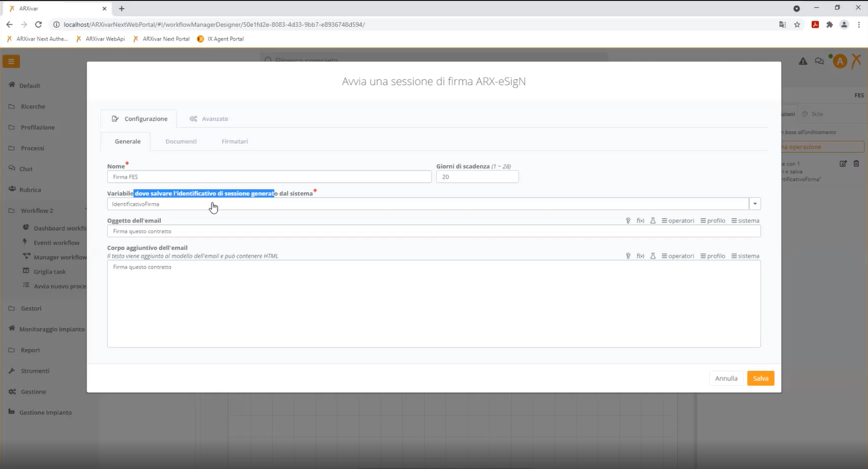Image resolution: width=868 pixels, height=469 pixels.
Task: Open the 'sistema' list for Corpo aggiuntivo
Action: [x=745, y=256]
